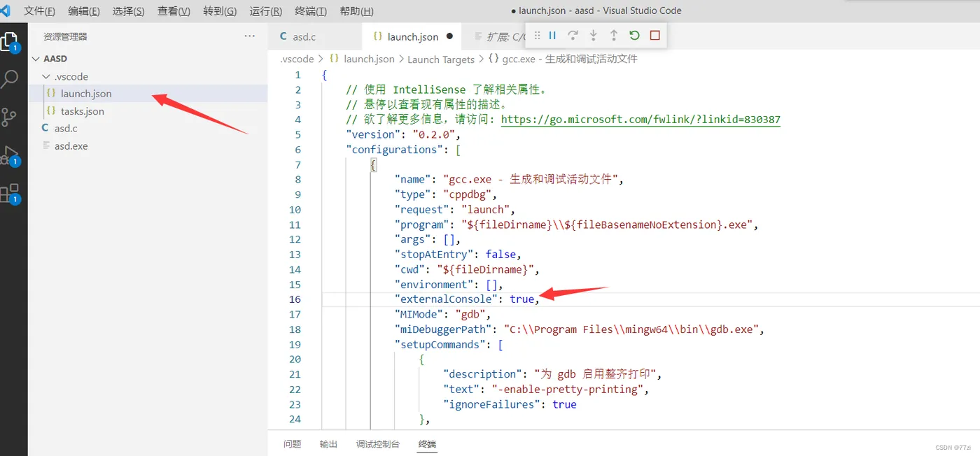The height and width of the screenshot is (456, 980).
Task: Click the "setupCommands" key in code
Action: (x=440, y=345)
